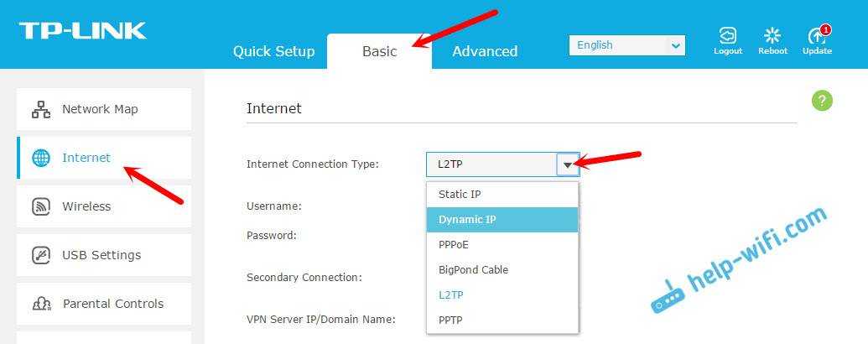Screen dimensions: 868x344
Task: Switch to the Quick Setup tab
Action: pyautogui.click(x=273, y=51)
